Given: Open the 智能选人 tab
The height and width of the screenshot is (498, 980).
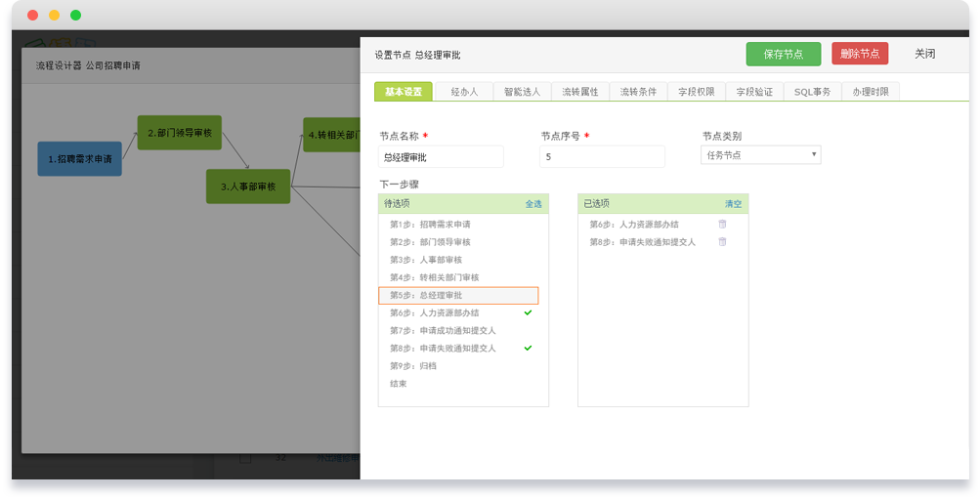Looking at the screenshot, I should (x=522, y=92).
